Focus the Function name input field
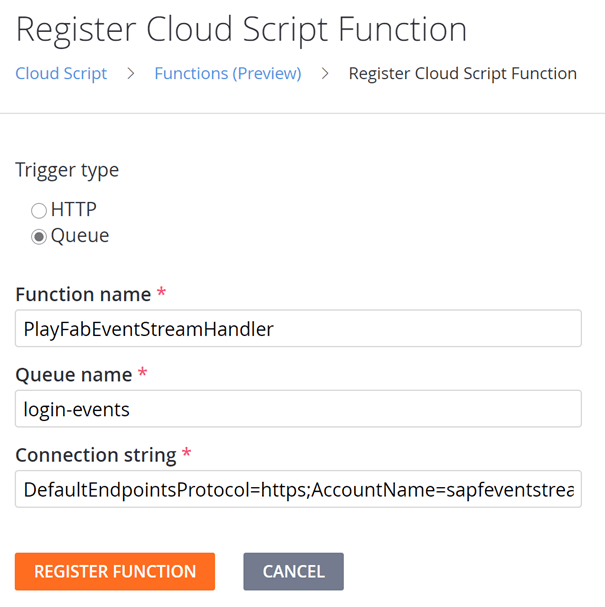The image size is (605, 607). (x=298, y=328)
